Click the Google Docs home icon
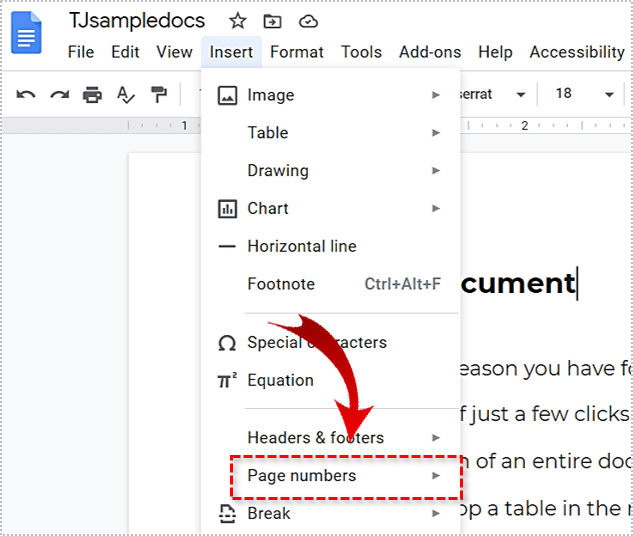 coord(27,33)
